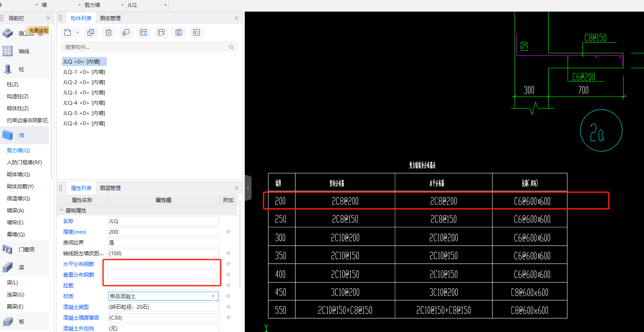This screenshot has width=644, height=332.
Task: Click the red checklist toolbar icon
Action: pyautogui.click(x=197, y=33)
